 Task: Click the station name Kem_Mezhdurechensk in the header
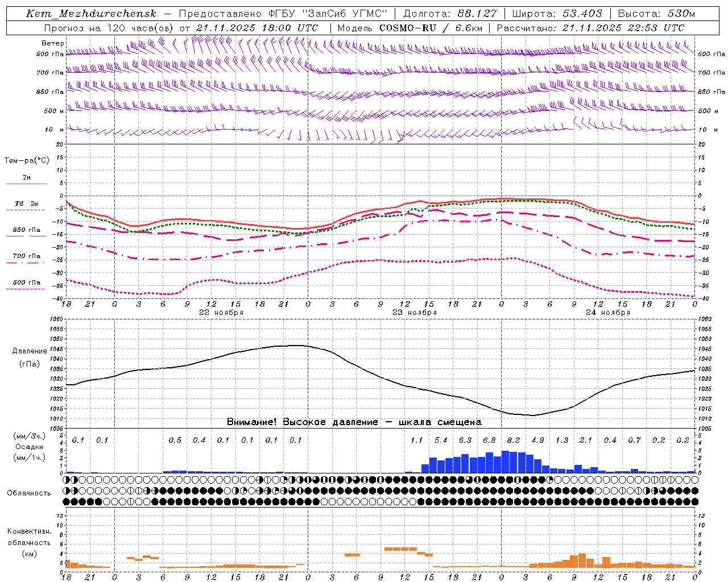coord(91,14)
